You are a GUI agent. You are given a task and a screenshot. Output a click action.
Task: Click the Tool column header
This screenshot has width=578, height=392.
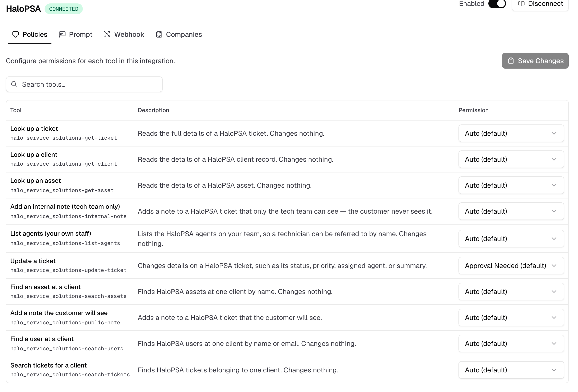[x=16, y=110]
